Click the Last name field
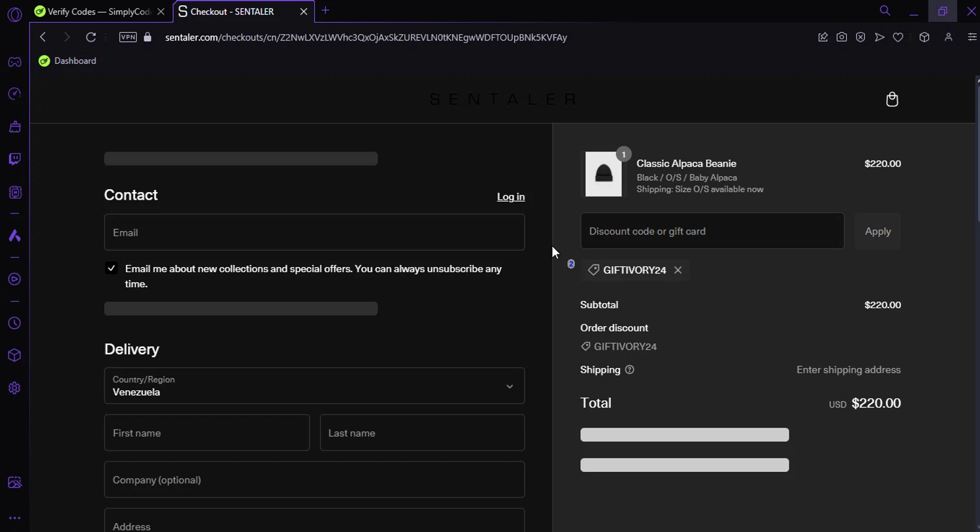Screen dimensions: 980x532 click(422, 433)
